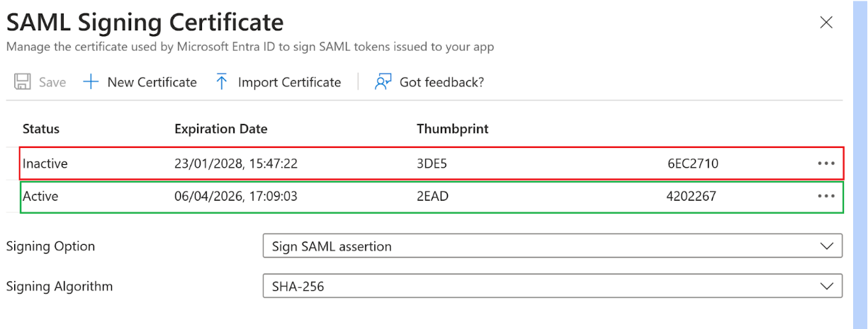Open the ellipsis menu for Inactive certificate

pyautogui.click(x=825, y=163)
